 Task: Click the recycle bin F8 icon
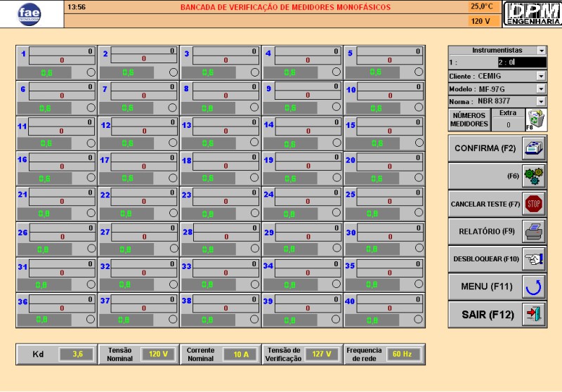pos(535,119)
